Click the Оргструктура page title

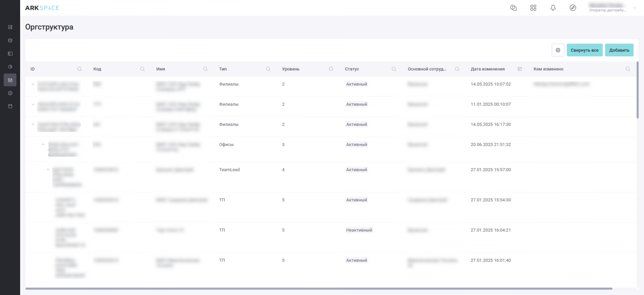pyautogui.click(x=49, y=27)
